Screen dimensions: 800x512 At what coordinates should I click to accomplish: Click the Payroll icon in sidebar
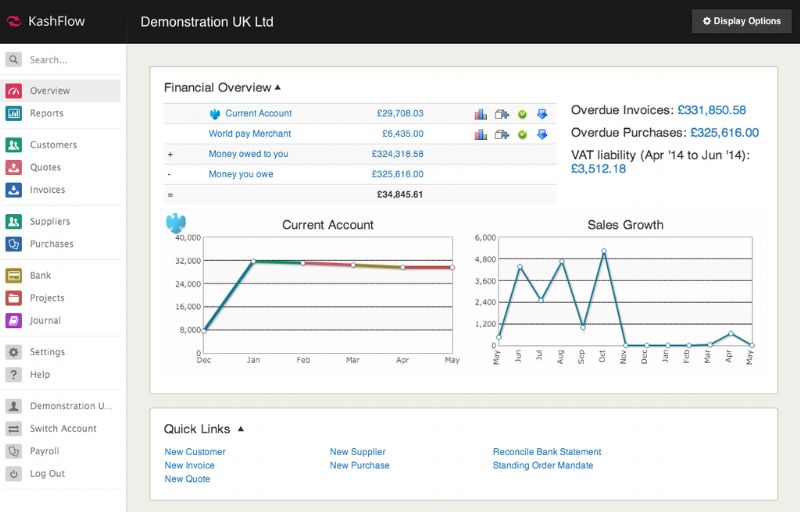[x=14, y=451]
